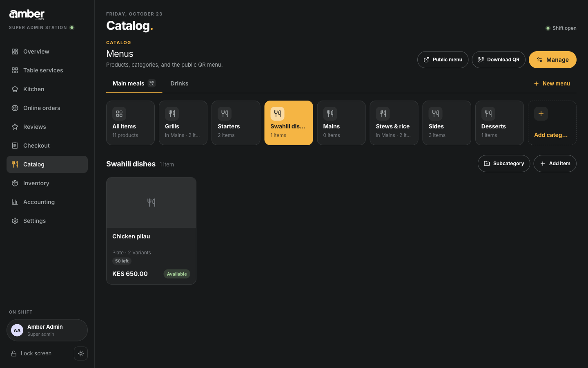The width and height of the screenshot is (588, 368).
Task: Click the Shift open status indicator
Action: (x=561, y=28)
